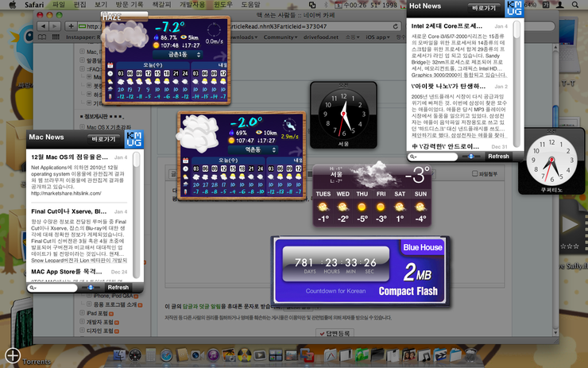Open Top Sites grid icon in Safari
Screen dimensions: 588x368
point(56,37)
